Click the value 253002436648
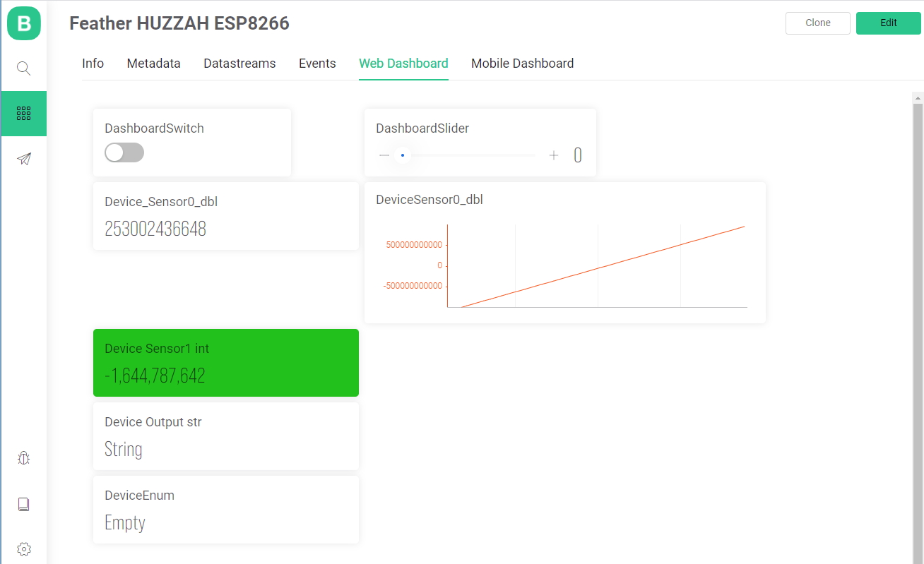The height and width of the screenshot is (564, 924). click(155, 229)
